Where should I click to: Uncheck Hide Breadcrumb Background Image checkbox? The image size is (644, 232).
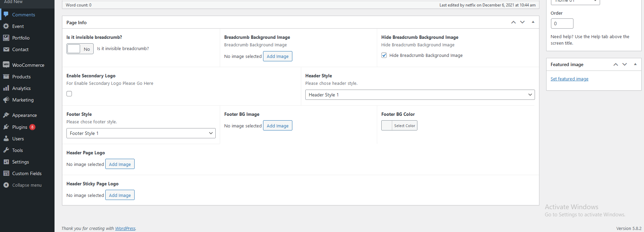point(384,55)
